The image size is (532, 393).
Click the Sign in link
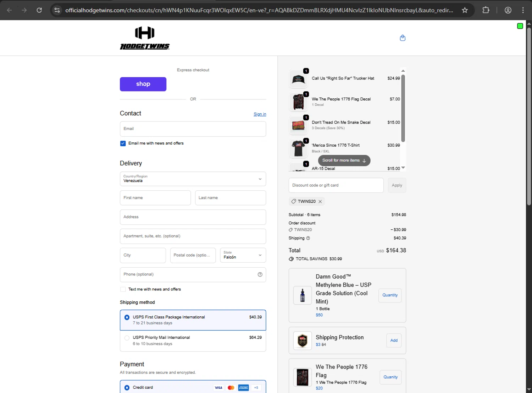point(260,114)
